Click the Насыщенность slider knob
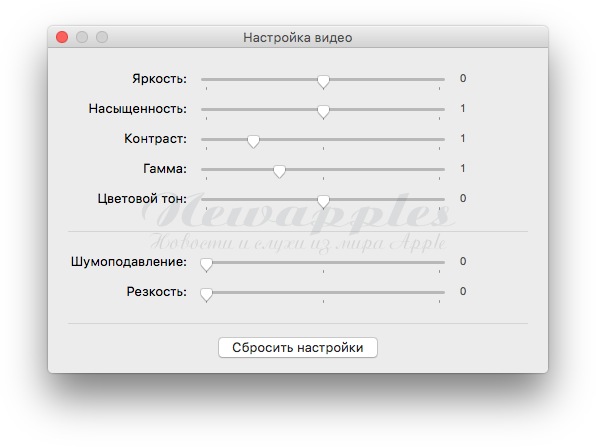This screenshot has height=447, width=596. coord(323,111)
